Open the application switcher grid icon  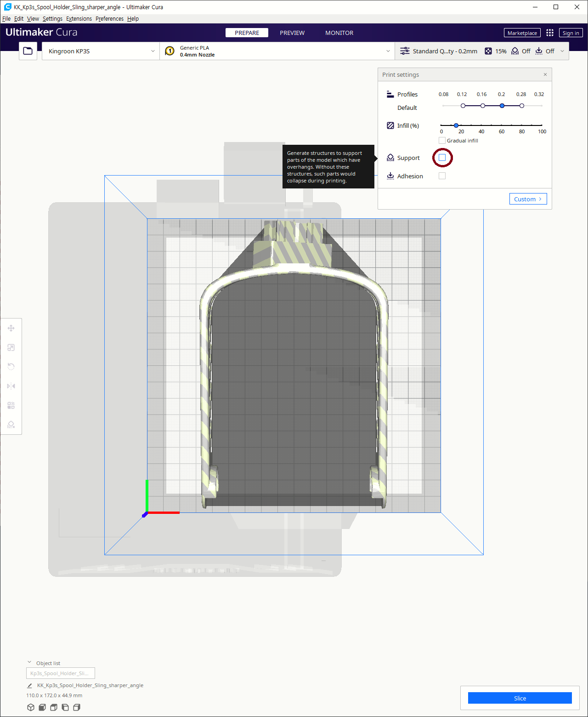tap(550, 33)
